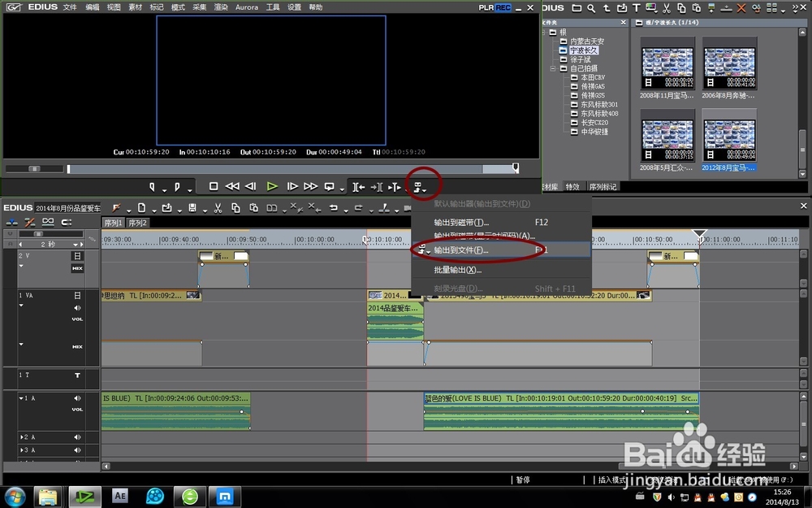Click the Set In point icon
The image size is (812, 508).
coord(152,186)
